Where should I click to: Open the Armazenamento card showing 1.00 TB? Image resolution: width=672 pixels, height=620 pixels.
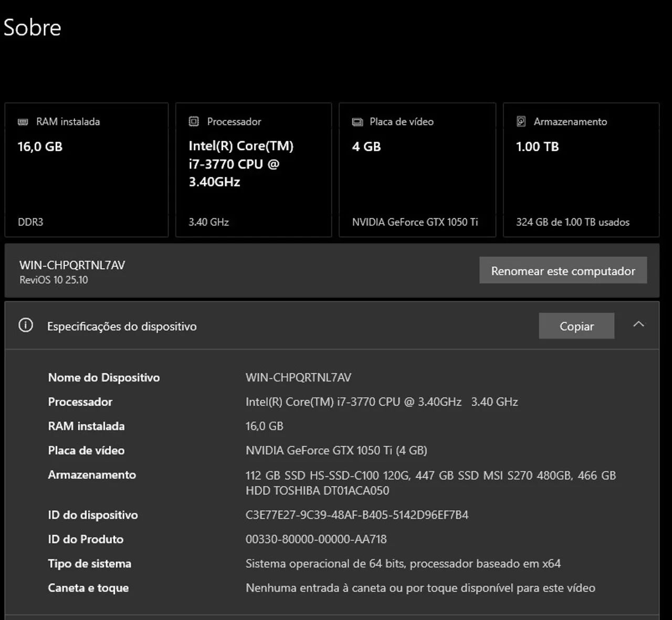coord(581,170)
